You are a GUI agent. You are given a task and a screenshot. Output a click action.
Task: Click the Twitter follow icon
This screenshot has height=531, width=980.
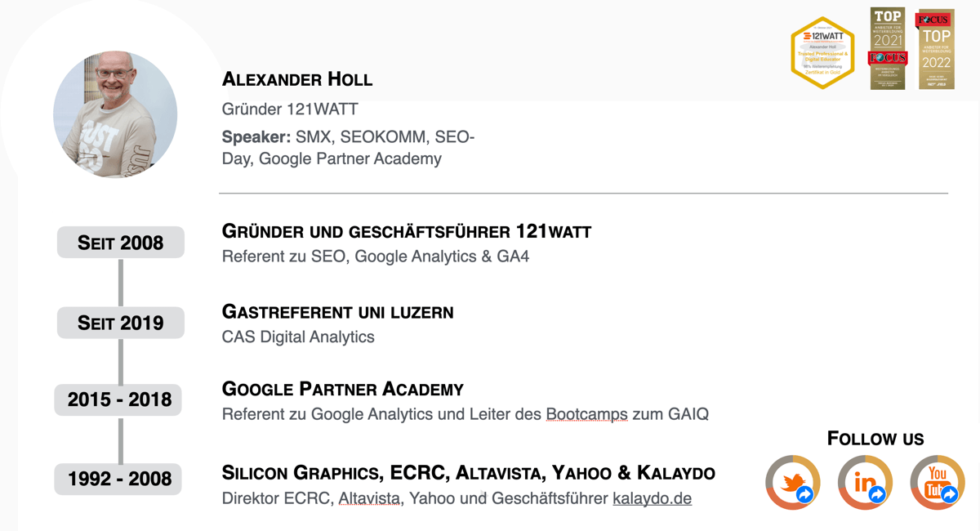(793, 483)
